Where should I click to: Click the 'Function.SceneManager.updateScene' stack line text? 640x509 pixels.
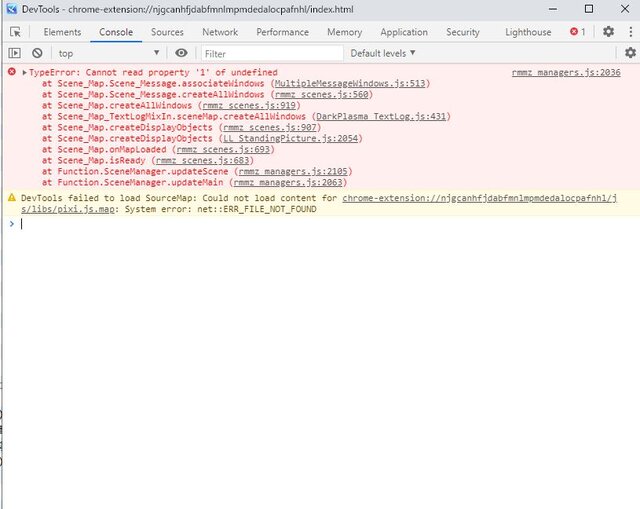(142, 171)
